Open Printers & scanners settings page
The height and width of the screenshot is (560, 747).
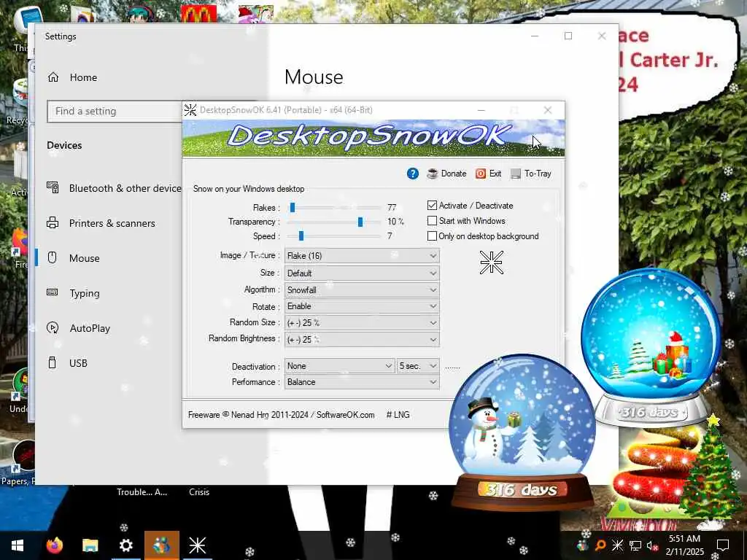coord(112,223)
